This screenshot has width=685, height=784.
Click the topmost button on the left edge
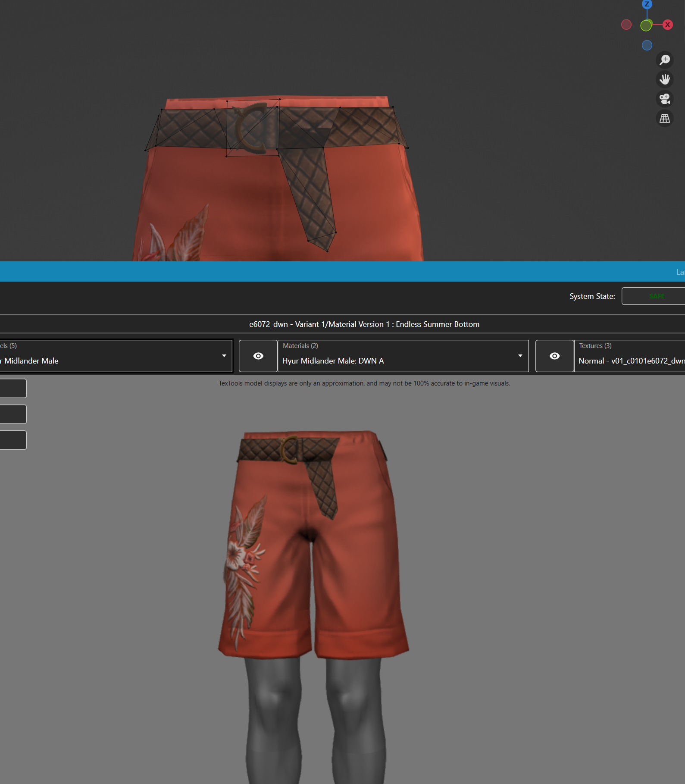click(13, 388)
